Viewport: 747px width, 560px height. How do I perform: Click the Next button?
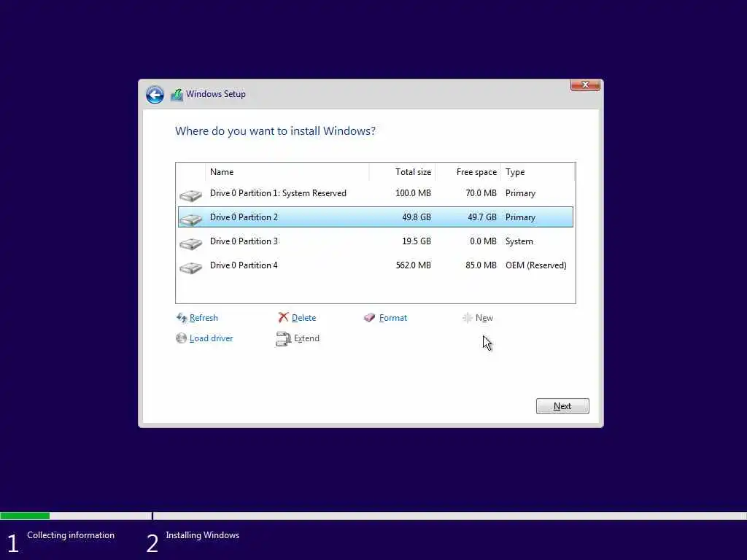[x=562, y=406]
